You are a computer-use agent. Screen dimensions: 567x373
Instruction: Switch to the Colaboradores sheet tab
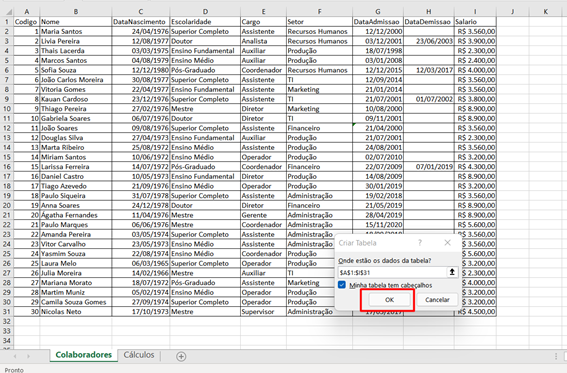coord(84,355)
